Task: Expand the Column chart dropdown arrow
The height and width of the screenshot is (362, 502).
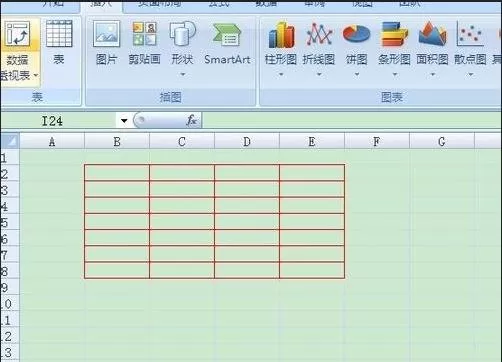Action: 281,75
